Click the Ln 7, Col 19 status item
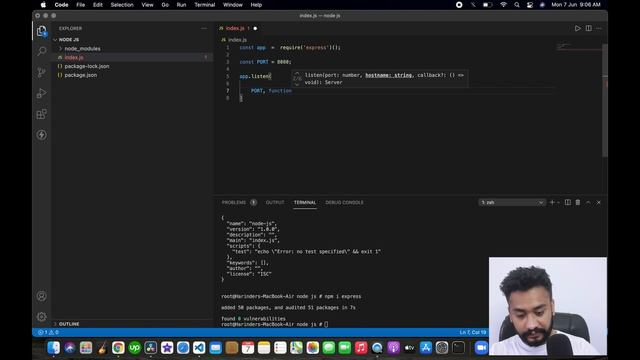This screenshot has width=640, height=360. (x=472, y=333)
